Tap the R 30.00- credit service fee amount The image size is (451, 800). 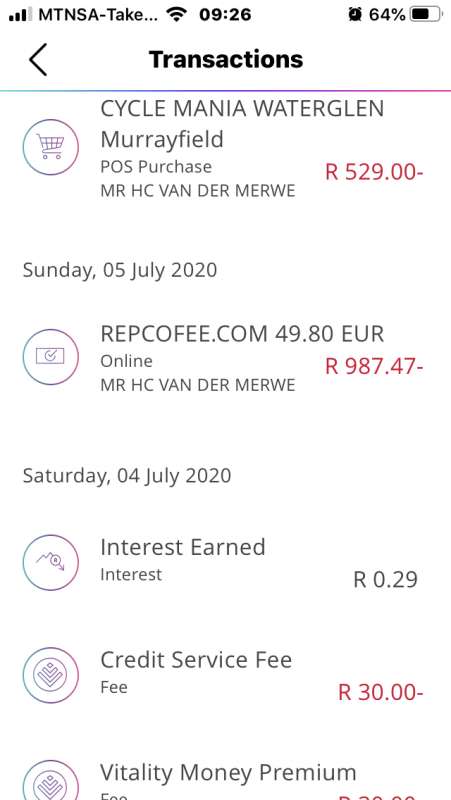coord(381,692)
